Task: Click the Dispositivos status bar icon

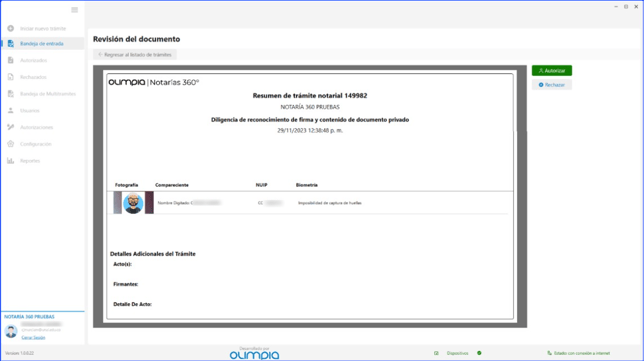Action: coord(436,353)
